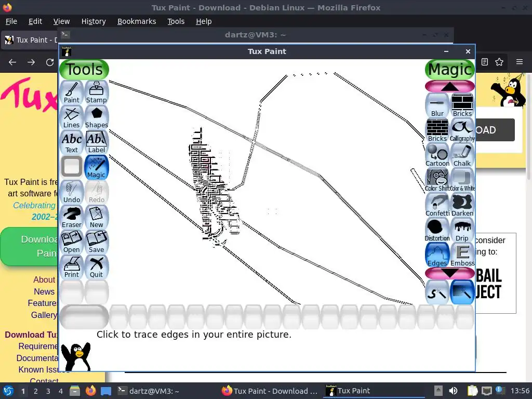532x399 pixels.
Task: Open the About link on website
Action: 44,280
